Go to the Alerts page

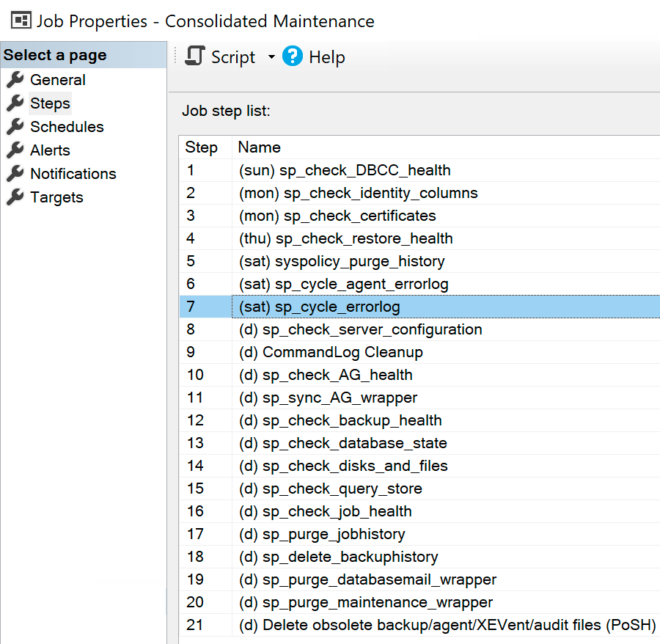[x=50, y=150]
